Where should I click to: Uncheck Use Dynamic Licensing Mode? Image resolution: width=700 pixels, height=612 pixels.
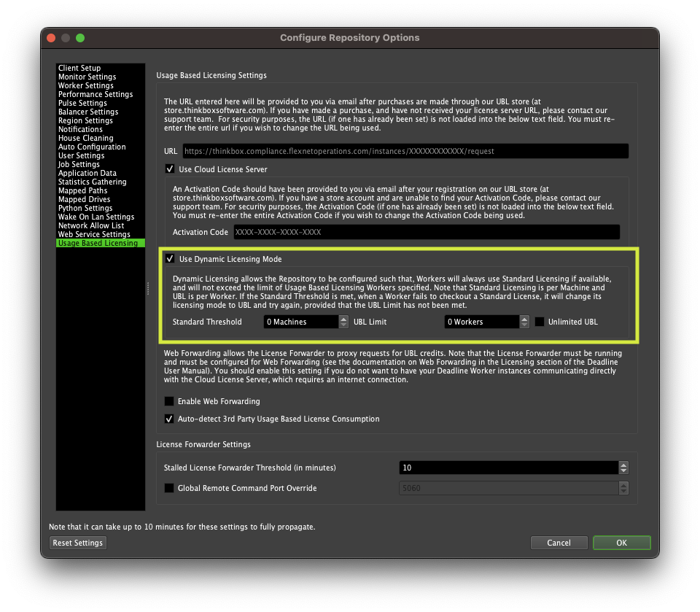(170, 259)
